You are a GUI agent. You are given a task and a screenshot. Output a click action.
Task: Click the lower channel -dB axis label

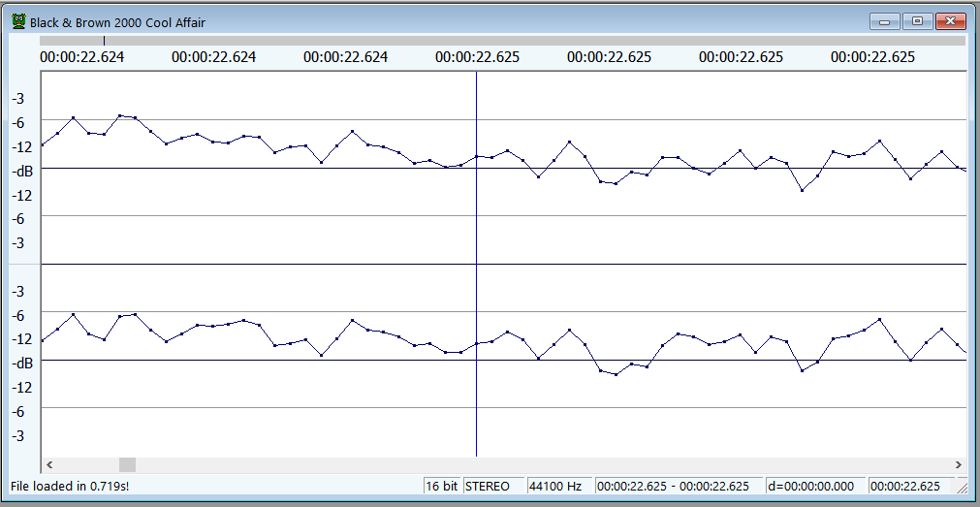coord(22,364)
